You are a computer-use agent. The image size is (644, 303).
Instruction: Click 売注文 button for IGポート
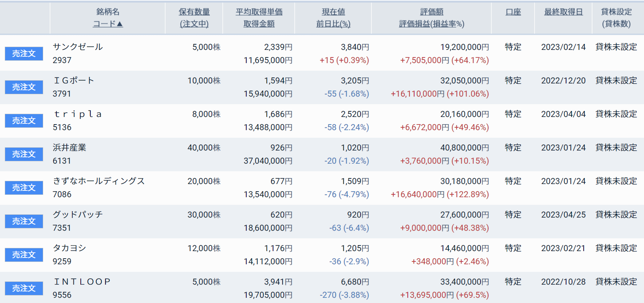click(24, 87)
